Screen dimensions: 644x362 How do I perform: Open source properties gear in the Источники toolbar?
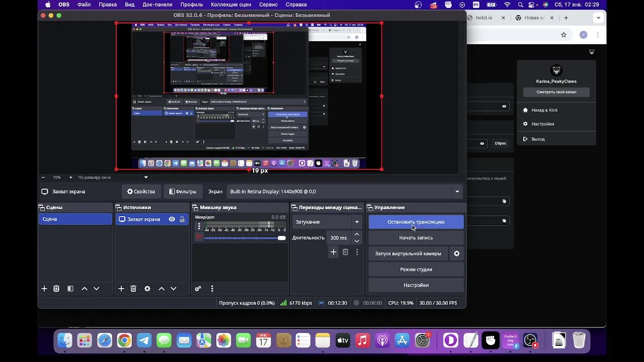pos(147,289)
